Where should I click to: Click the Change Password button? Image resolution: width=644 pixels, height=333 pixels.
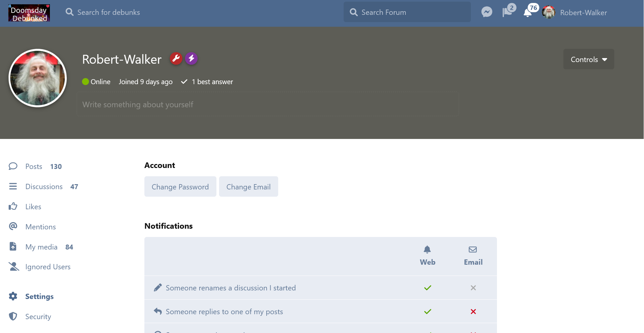click(x=180, y=187)
